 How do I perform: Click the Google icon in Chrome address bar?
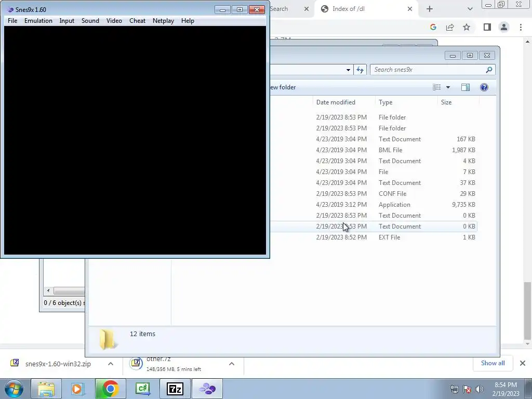[433, 27]
